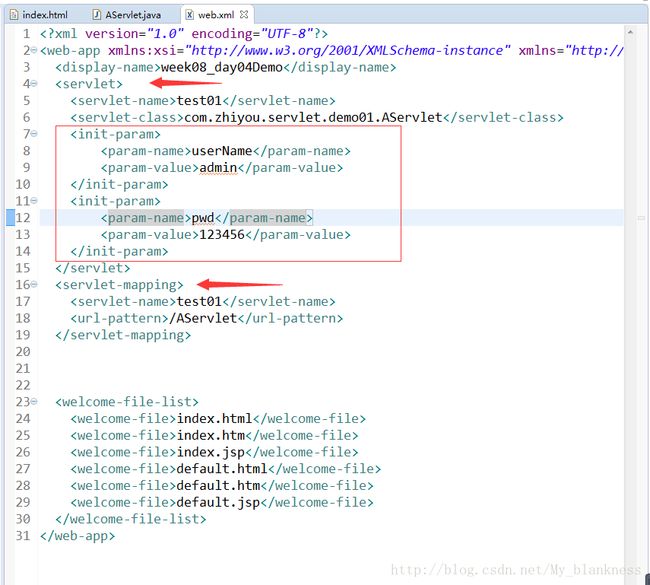650x585 pixels.
Task: Click the index.jsp welcome-file entry
Action: 211,452
